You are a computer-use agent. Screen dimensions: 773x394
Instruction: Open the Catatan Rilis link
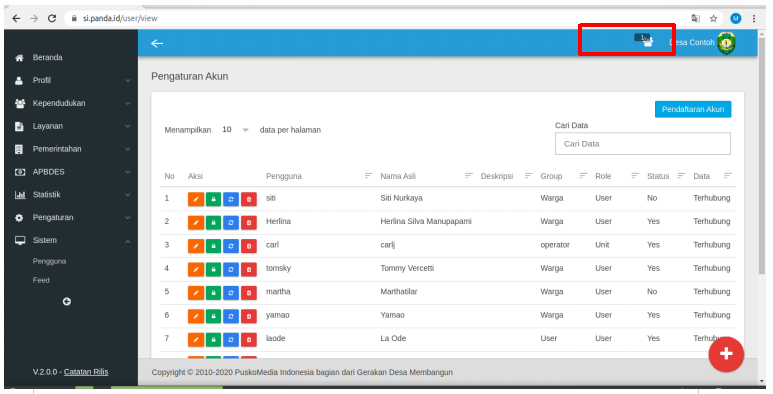86,372
